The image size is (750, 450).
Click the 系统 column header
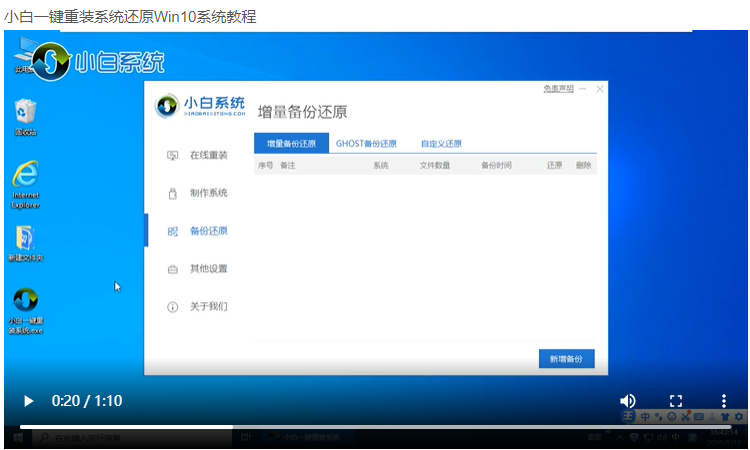381,165
